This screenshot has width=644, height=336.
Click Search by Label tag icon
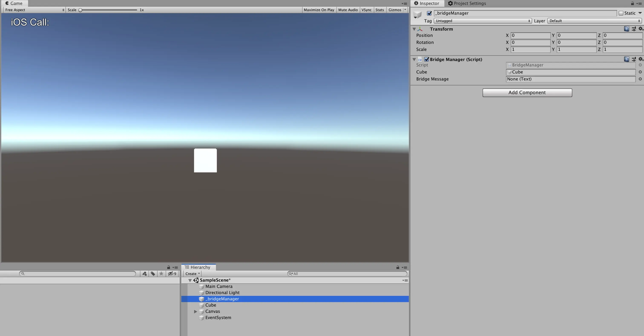click(153, 274)
